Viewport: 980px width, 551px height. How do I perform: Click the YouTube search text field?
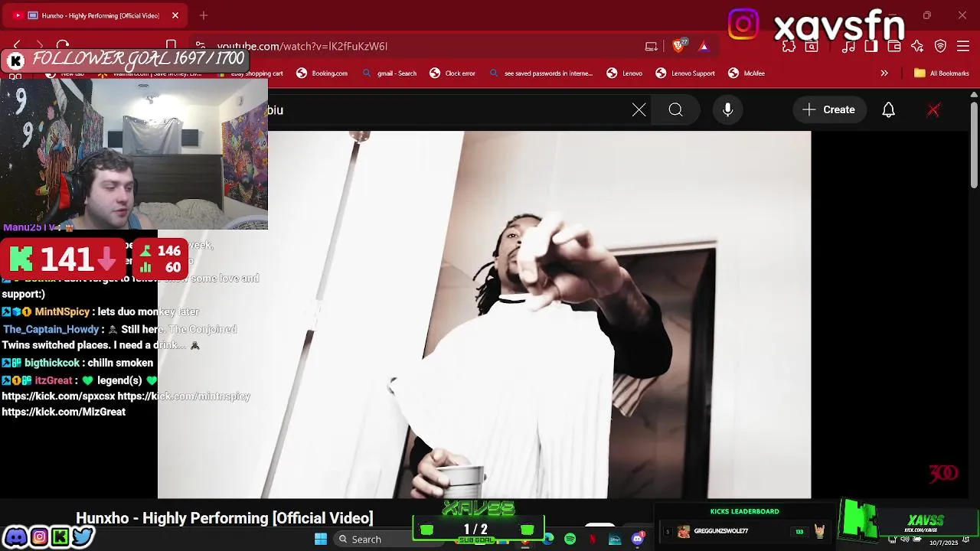point(448,110)
